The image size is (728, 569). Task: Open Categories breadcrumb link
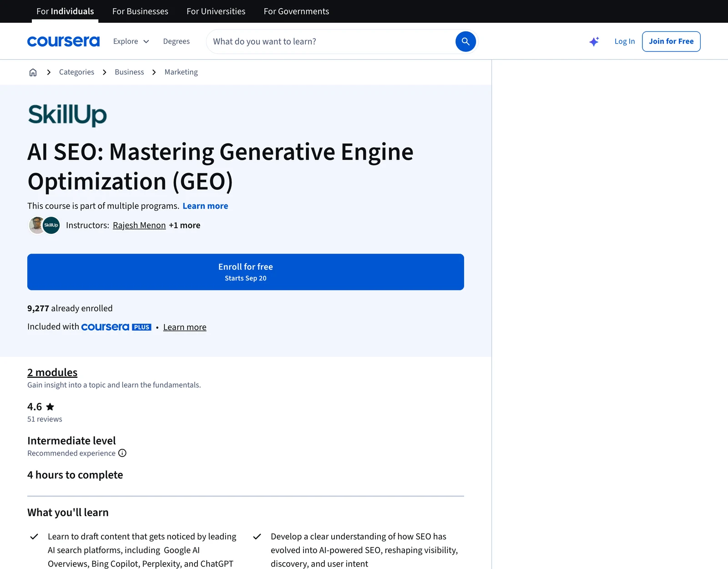[76, 72]
